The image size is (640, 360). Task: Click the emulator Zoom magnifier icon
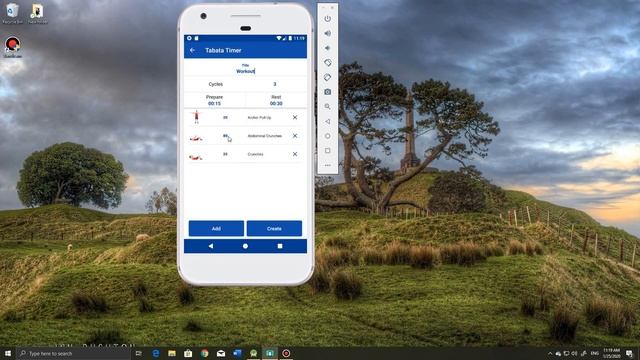coord(327,107)
